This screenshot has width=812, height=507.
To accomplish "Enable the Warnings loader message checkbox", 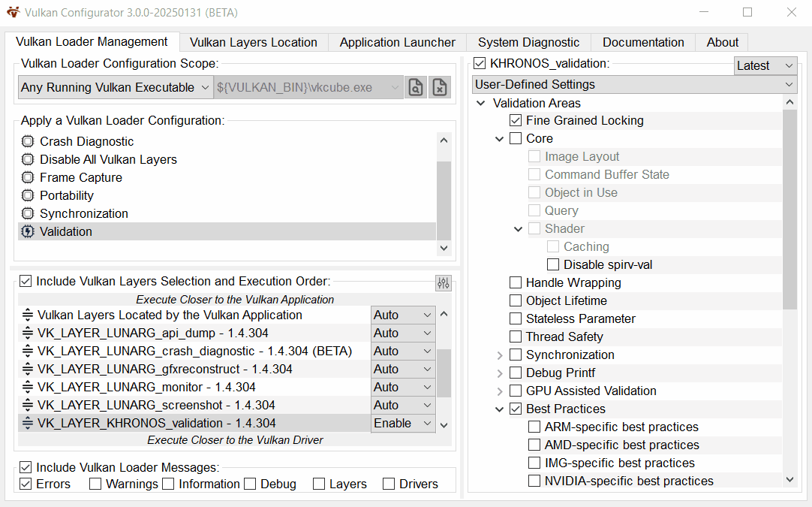I will pyautogui.click(x=95, y=484).
